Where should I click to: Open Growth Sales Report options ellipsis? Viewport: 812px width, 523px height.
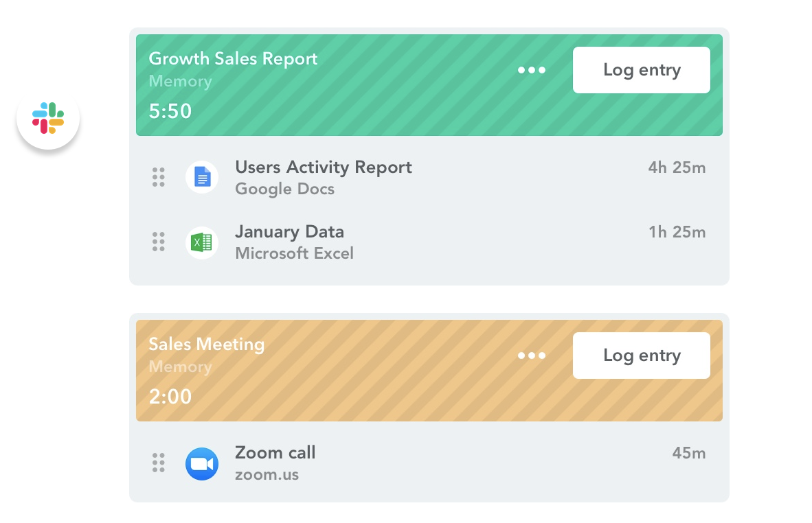point(532,70)
